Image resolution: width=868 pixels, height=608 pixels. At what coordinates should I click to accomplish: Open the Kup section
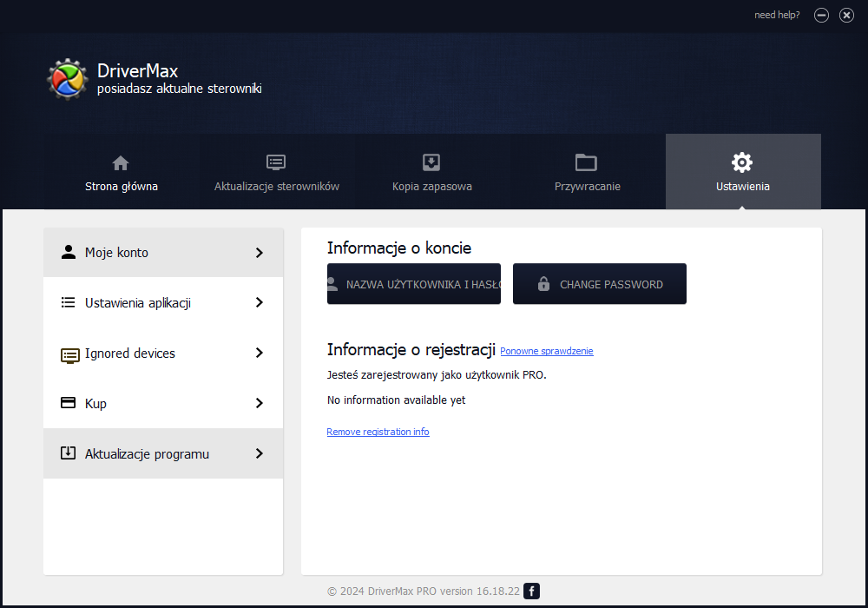[x=163, y=403]
